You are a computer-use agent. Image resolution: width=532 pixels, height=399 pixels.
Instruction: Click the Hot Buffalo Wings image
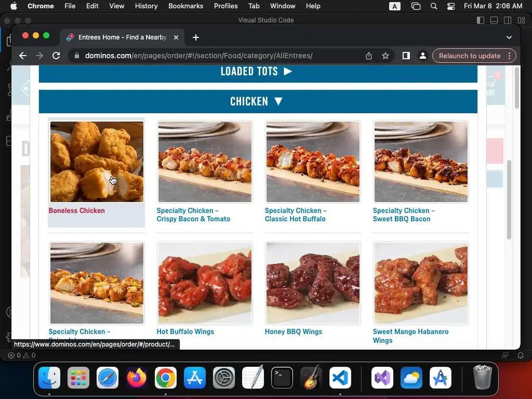coord(205,283)
